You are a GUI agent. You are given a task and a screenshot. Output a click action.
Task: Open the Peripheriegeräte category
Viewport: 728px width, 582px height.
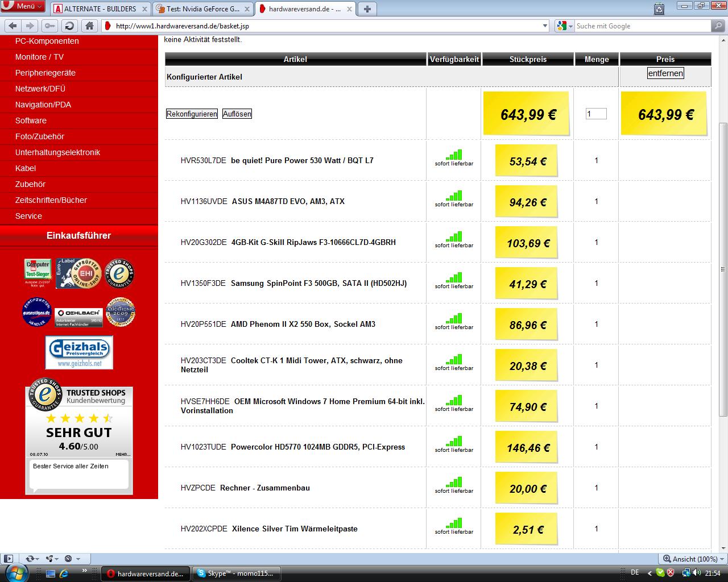point(45,73)
